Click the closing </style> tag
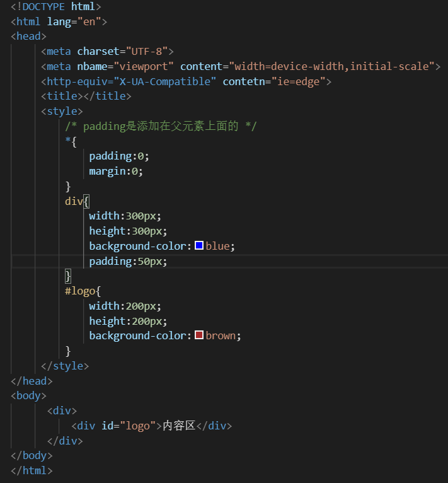The width and height of the screenshot is (448, 483). click(x=65, y=366)
